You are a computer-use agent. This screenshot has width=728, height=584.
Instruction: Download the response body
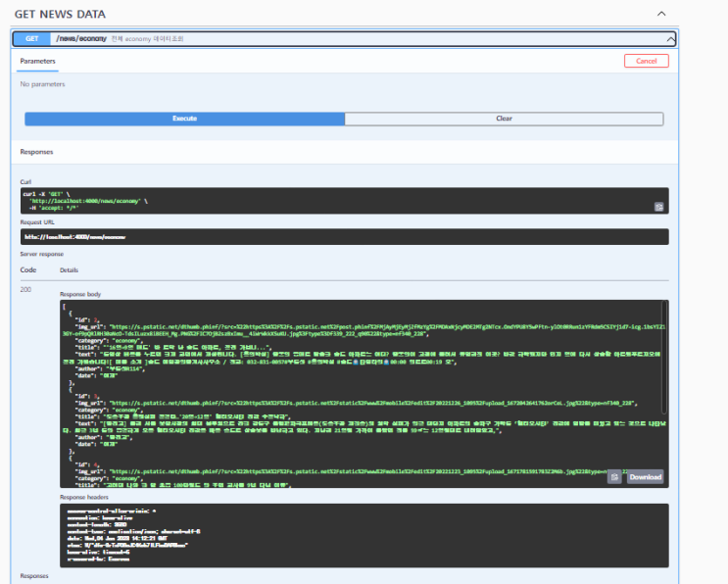[x=645, y=477]
